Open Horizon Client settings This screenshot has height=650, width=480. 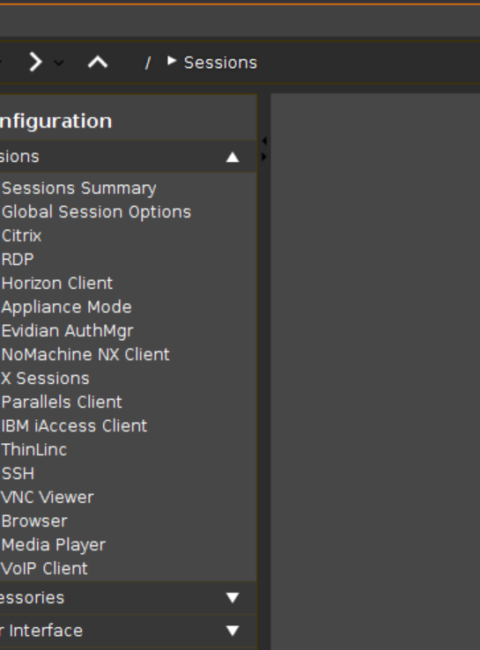pyautogui.click(x=57, y=283)
